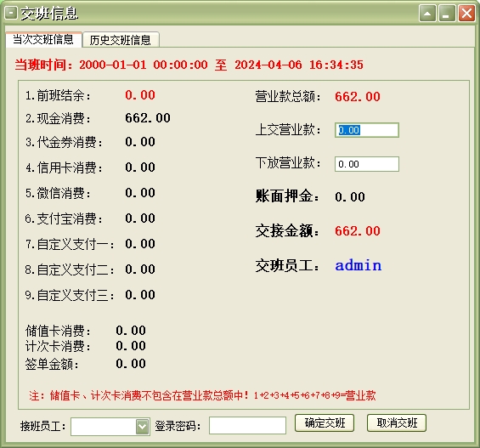Click the 现金消费 amount 662.00
The image size is (480, 448).
[x=148, y=118]
